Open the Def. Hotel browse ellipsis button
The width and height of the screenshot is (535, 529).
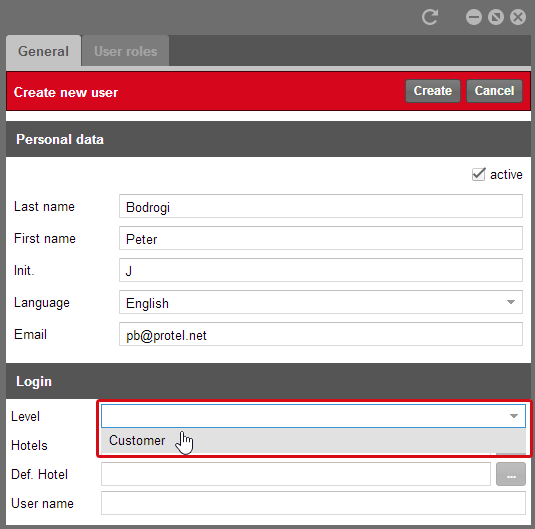(x=510, y=474)
